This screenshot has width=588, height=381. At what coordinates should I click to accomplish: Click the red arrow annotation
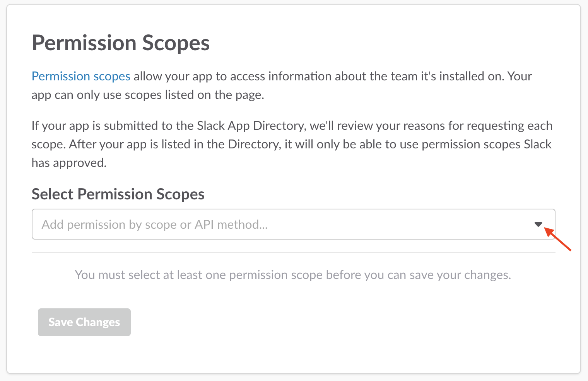tap(558, 240)
